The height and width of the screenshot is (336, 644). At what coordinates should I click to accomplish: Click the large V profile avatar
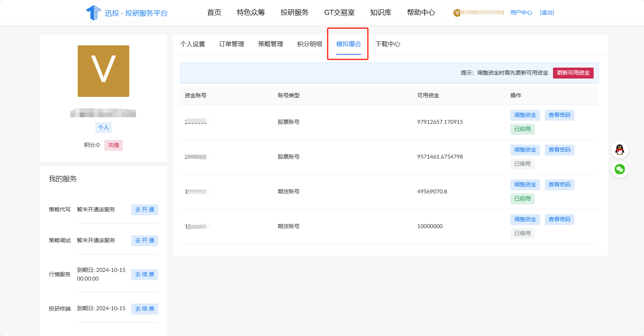pos(103,71)
